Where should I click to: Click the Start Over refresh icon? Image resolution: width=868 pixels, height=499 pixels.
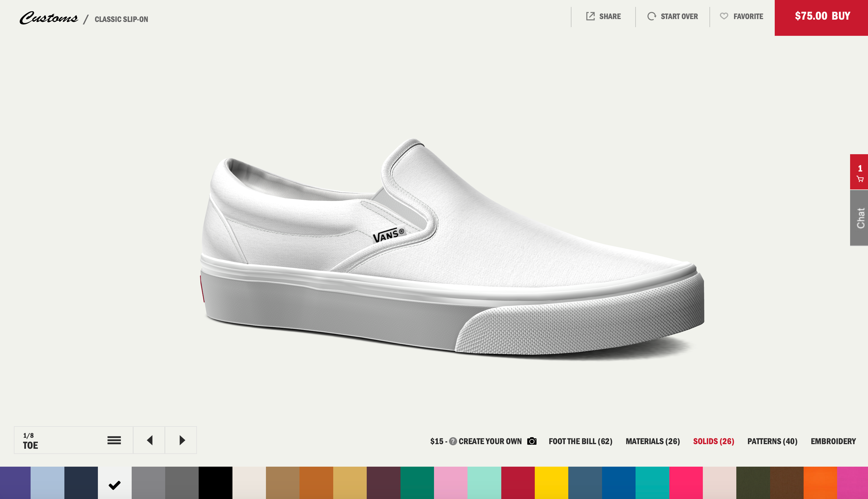coord(651,16)
